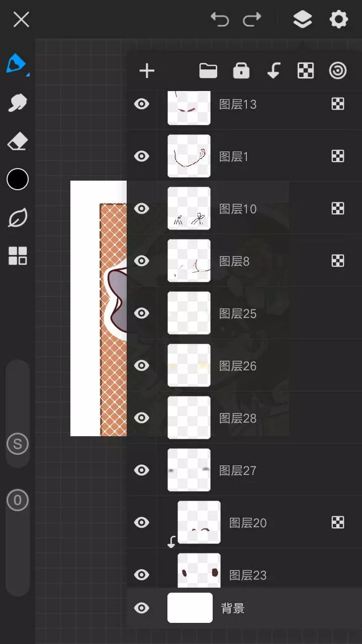Open settings gear icon

point(338,20)
